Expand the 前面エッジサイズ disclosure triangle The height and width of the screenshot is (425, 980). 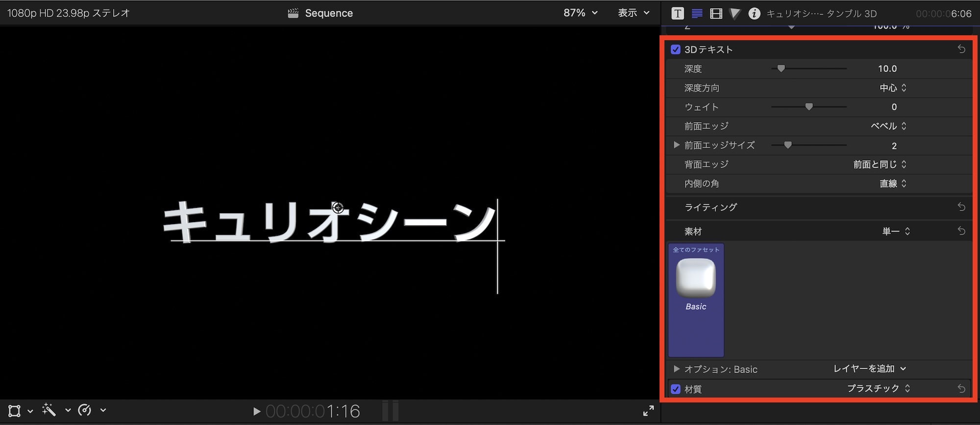point(676,145)
